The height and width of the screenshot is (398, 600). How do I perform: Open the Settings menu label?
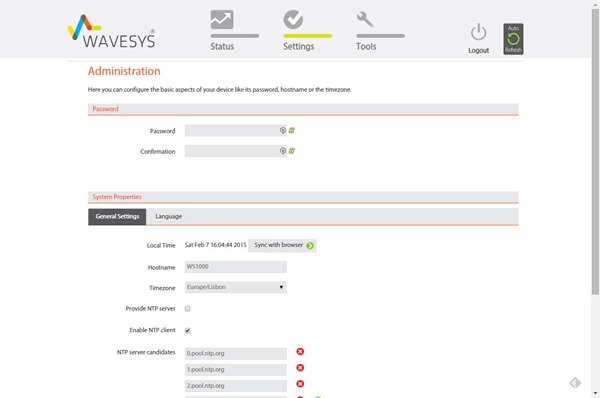[x=298, y=46]
